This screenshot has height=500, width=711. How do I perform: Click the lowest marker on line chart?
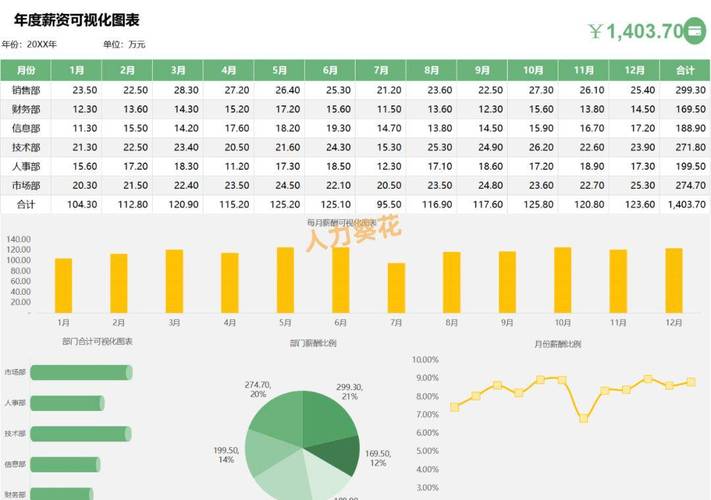(583, 418)
